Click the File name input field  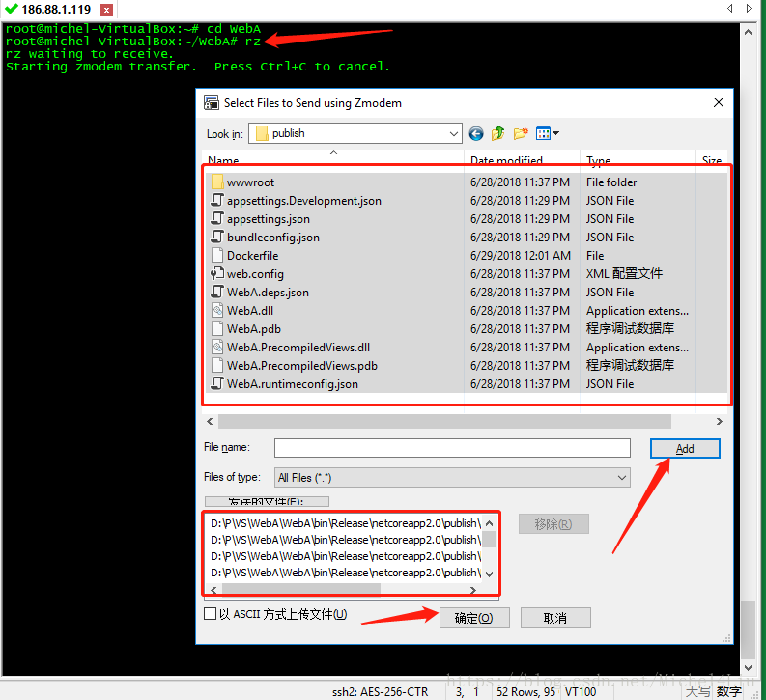point(452,448)
